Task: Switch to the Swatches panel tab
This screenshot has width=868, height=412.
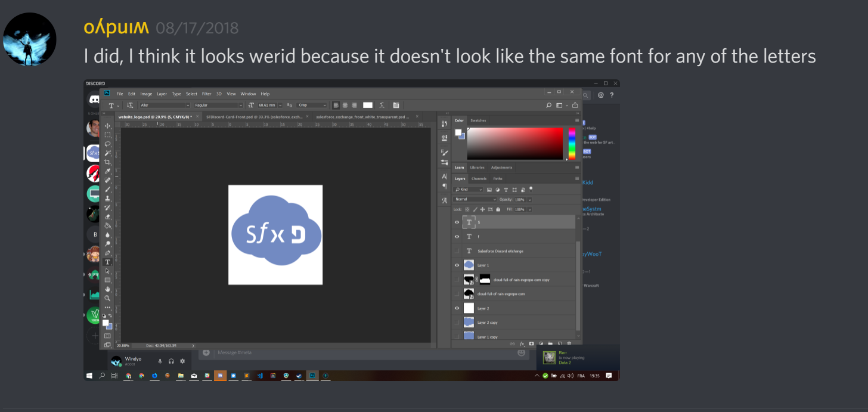Action: tap(478, 120)
